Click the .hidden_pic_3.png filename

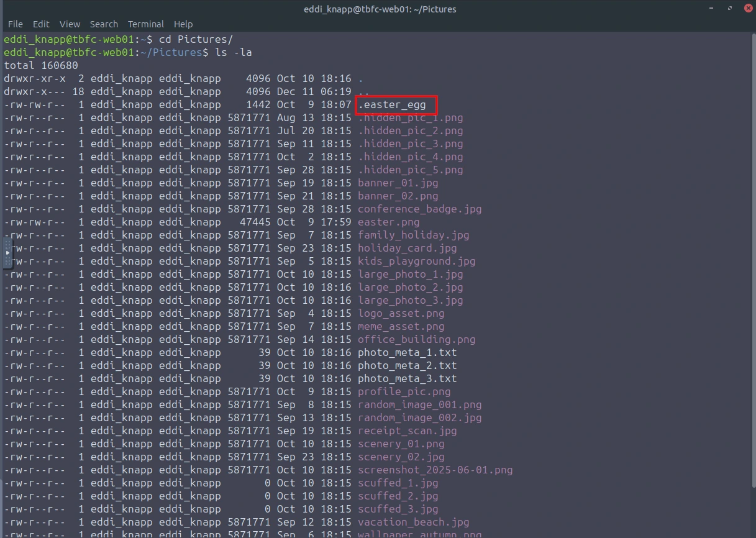(410, 144)
